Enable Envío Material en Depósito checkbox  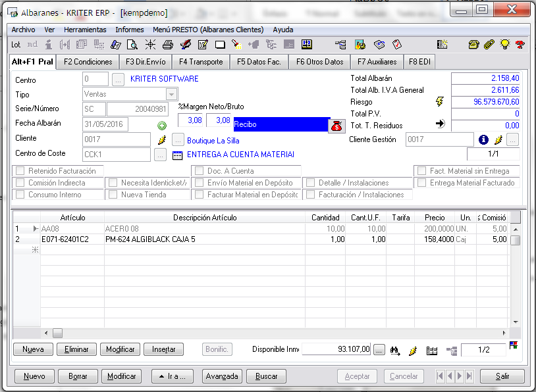click(199, 183)
